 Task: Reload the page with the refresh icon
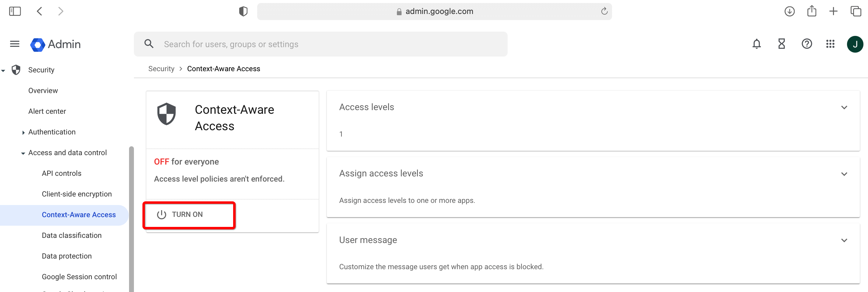(x=604, y=12)
